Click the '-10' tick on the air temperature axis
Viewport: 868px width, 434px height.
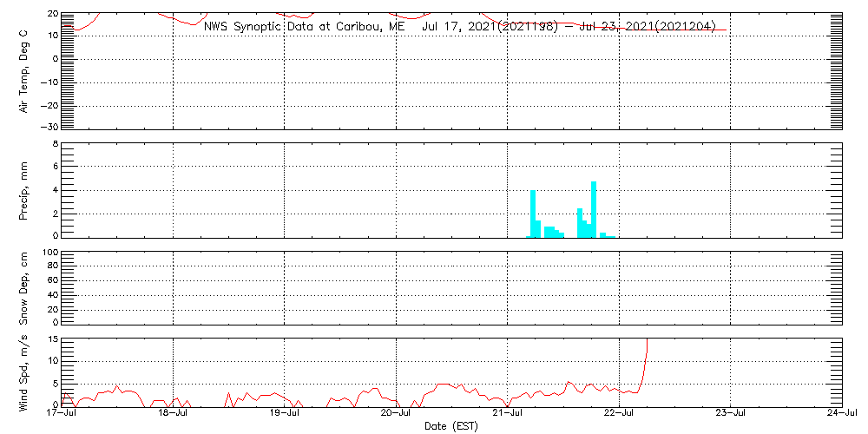49,82
